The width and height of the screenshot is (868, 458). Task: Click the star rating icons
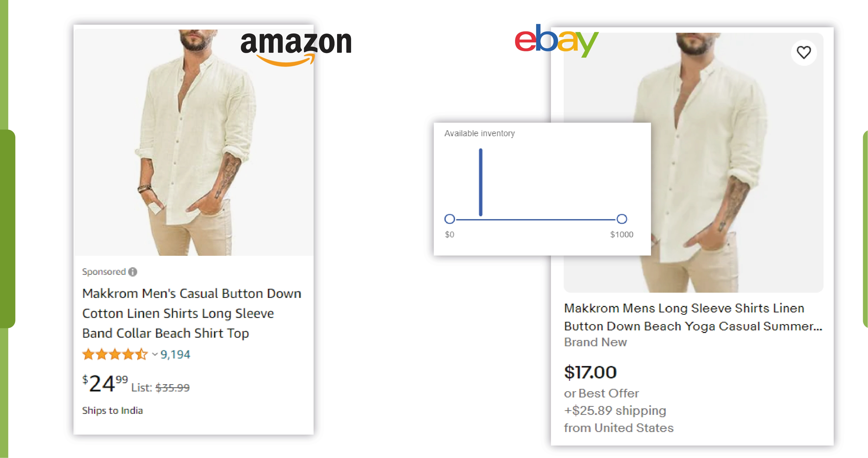[115, 355]
